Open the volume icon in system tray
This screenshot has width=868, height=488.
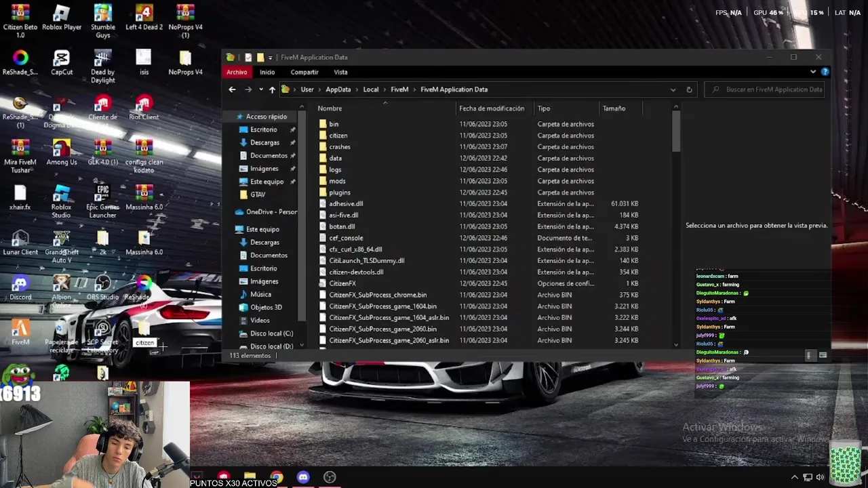821,477
